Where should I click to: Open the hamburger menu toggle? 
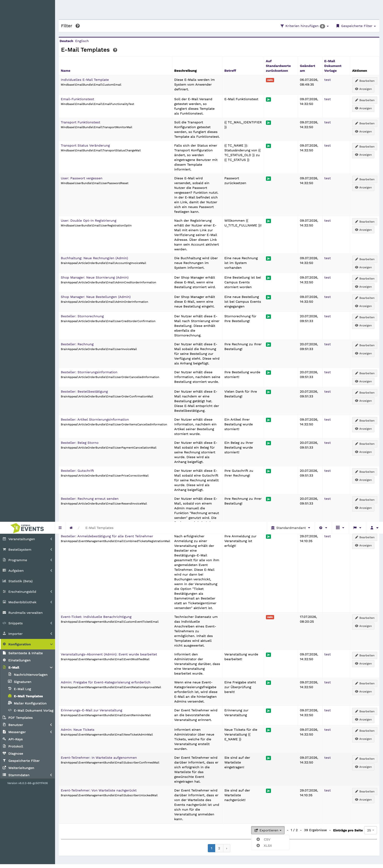[60, 528]
